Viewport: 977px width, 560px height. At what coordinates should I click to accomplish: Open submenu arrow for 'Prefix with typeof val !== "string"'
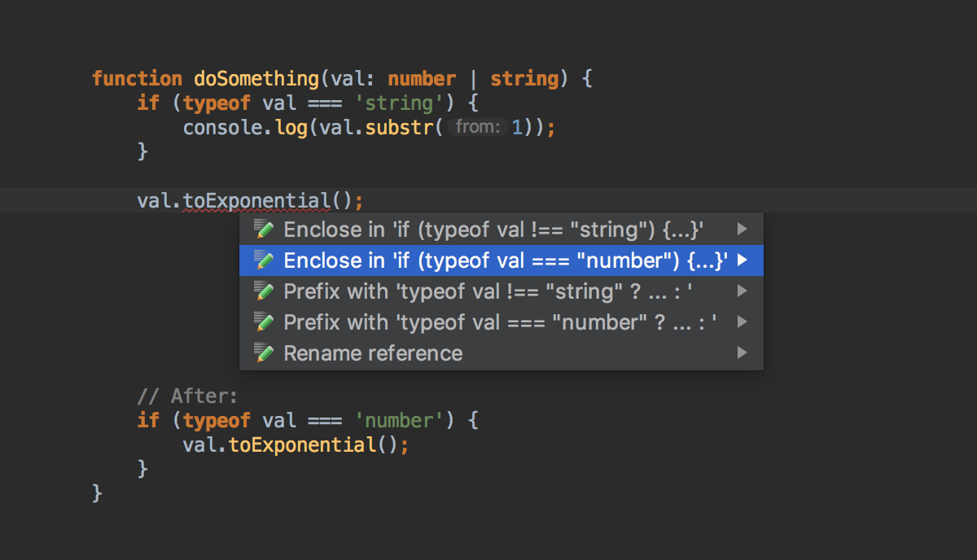click(x=742, y=291)
